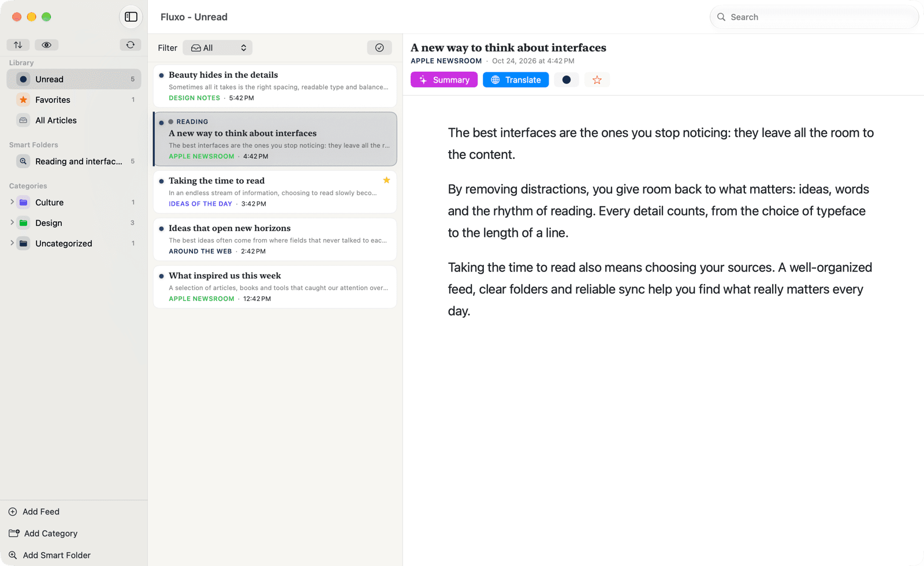Click the Summary button
Viewport: 924px width, 566px height.
[x=444, y=80]
